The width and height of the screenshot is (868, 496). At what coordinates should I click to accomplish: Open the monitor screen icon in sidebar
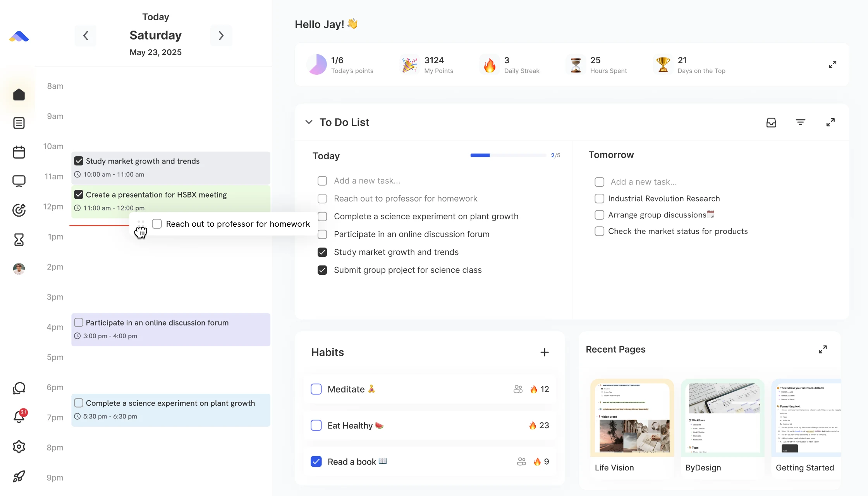coord(19,181)
